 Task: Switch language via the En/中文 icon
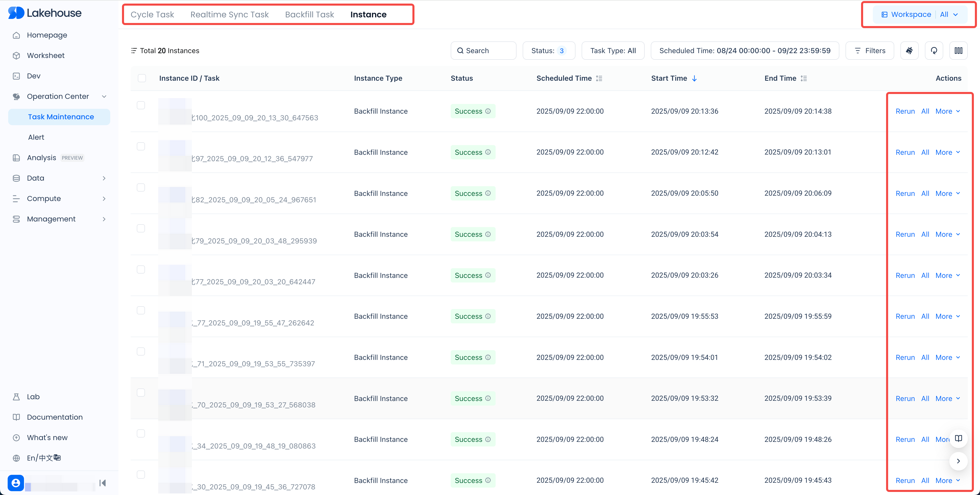point(57,458)
